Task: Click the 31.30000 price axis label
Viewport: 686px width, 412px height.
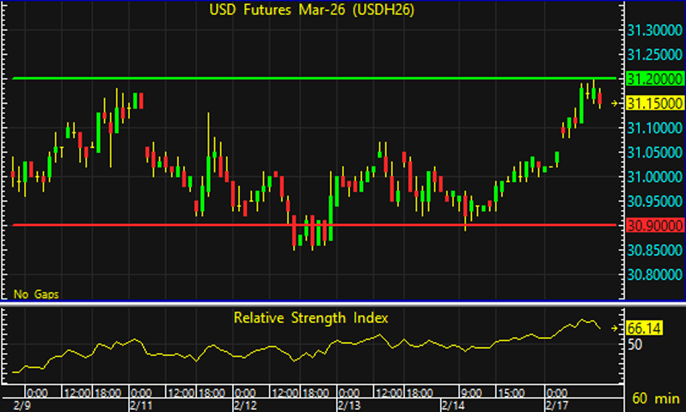Action: [653, 31]
